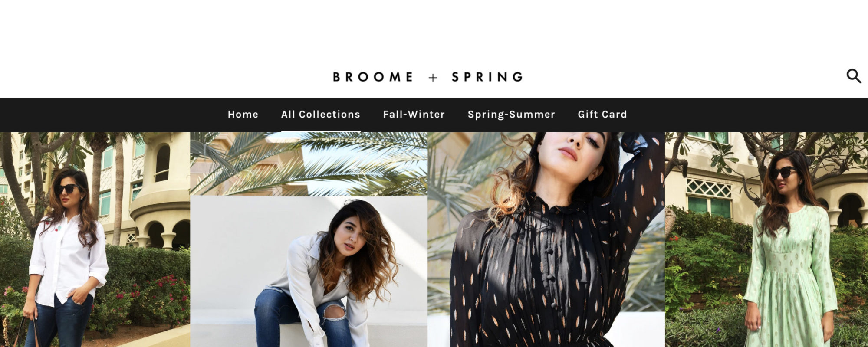Browse the Spring-Summer collection
868x347 pixels.
pyautogui.click(x=511, y=114)
